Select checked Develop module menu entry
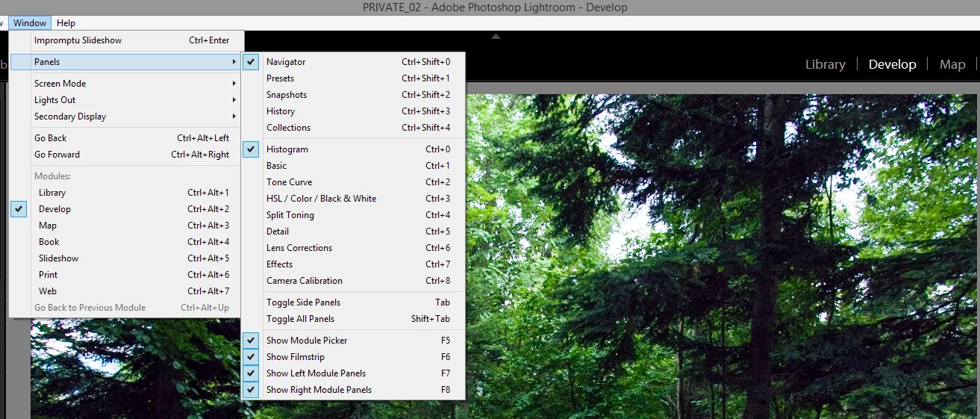This screenshot has height=419, width=980. pyautogui.click(x=125, y=209)
